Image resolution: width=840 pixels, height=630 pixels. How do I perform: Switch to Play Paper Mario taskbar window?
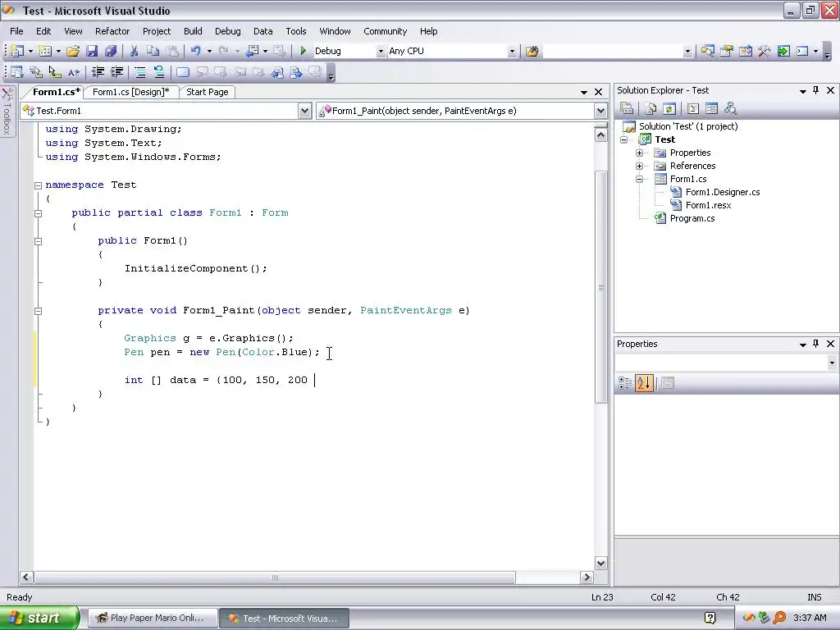(x=153, y=618)
